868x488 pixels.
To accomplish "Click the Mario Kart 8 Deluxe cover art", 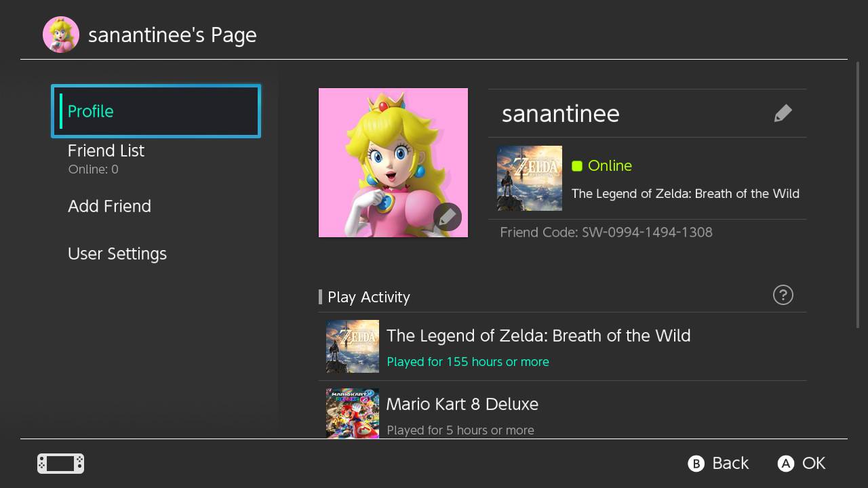I will (353, 413).
